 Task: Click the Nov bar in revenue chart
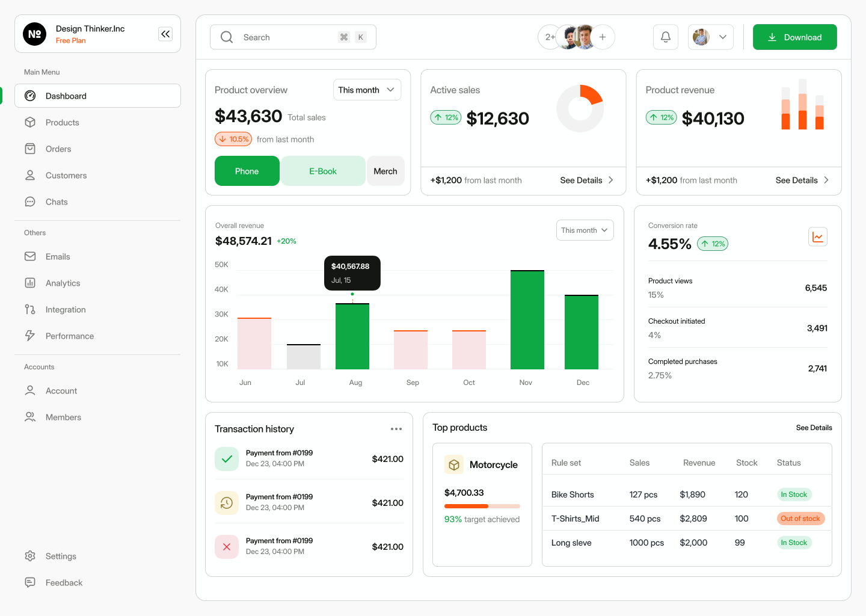pyautogui.click(x=527, y=320)
